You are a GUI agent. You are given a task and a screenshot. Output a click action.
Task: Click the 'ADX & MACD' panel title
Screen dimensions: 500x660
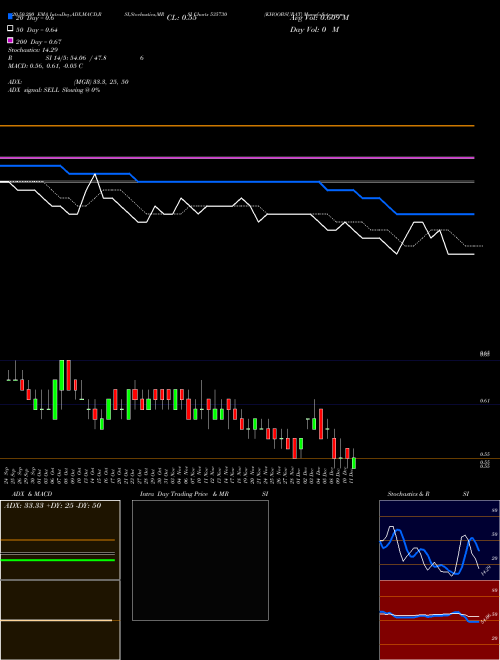point(32,494)
